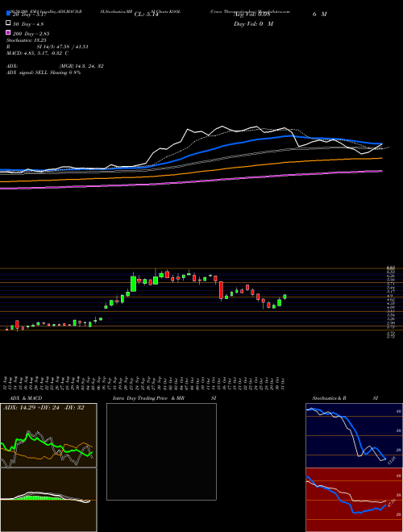The width and height of the screenshot is (403, 532).
Task: Click the empty intraday trading price panel
Action: tap(161, 451)
